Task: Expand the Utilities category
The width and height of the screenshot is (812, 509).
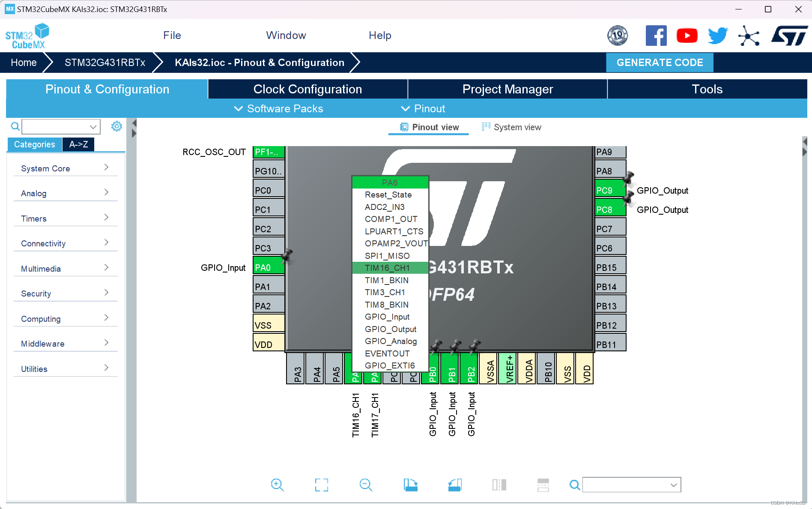Action: tap(66, 368)
